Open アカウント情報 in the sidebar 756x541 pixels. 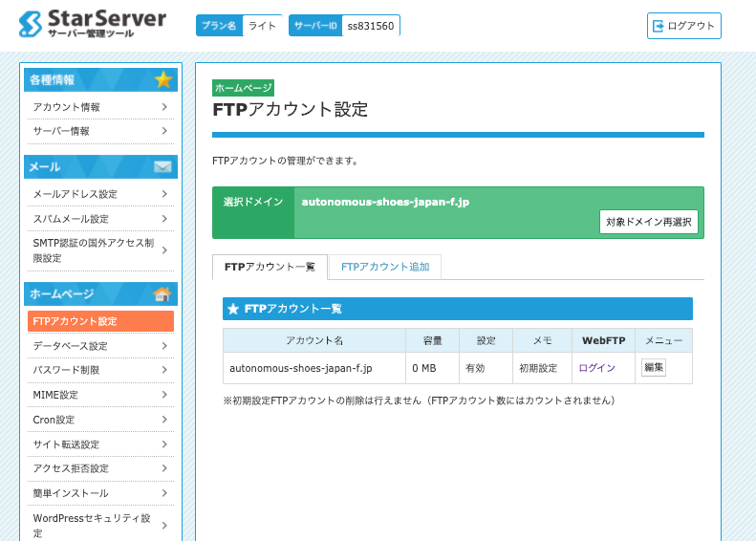[x=67, y=107]
